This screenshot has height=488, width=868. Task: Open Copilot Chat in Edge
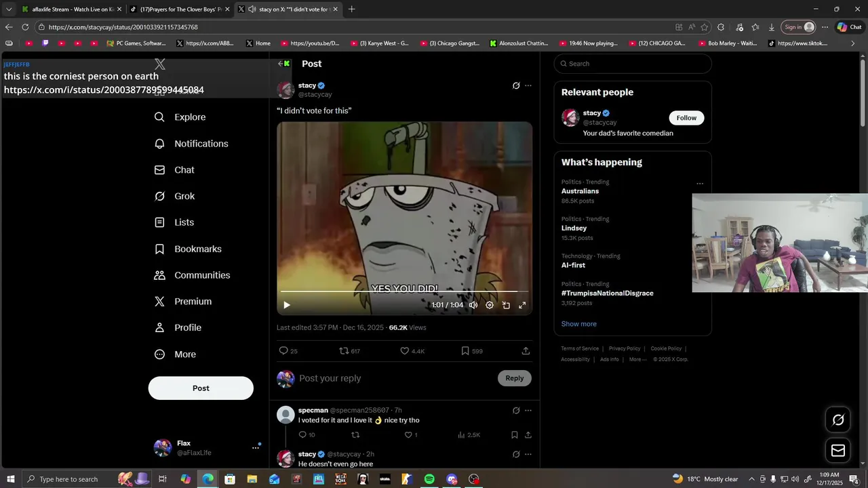pyautogui.click(x=849, y=27)
